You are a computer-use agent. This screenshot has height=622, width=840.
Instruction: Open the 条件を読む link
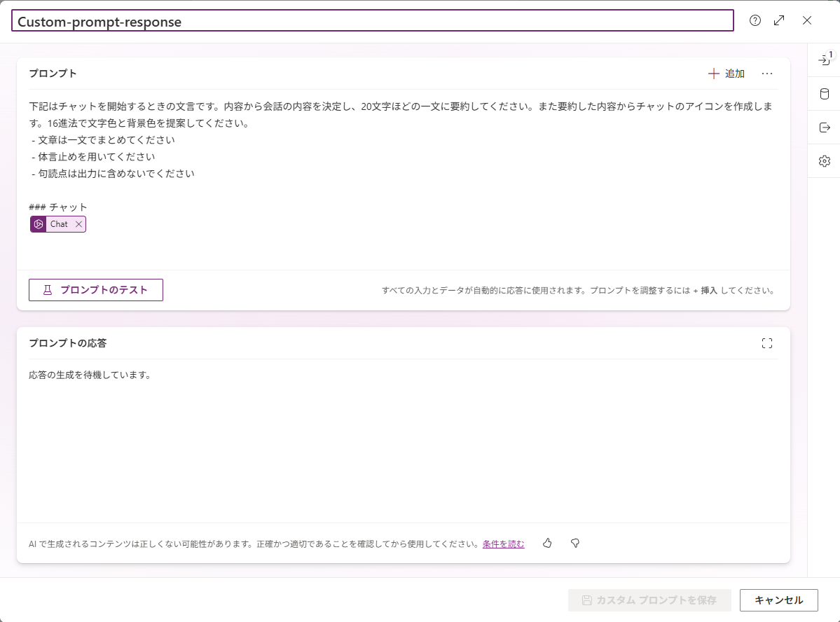(503, 544)
